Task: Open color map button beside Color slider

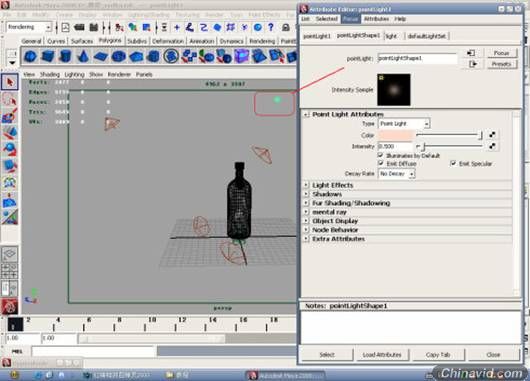Action: [492, 135]
